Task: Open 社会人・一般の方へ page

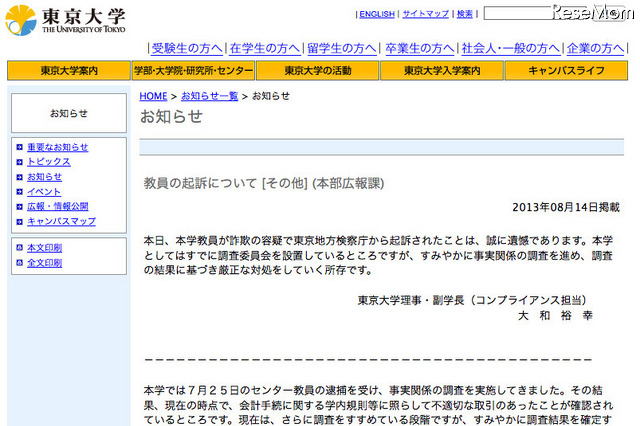Action: click(510, 48)
